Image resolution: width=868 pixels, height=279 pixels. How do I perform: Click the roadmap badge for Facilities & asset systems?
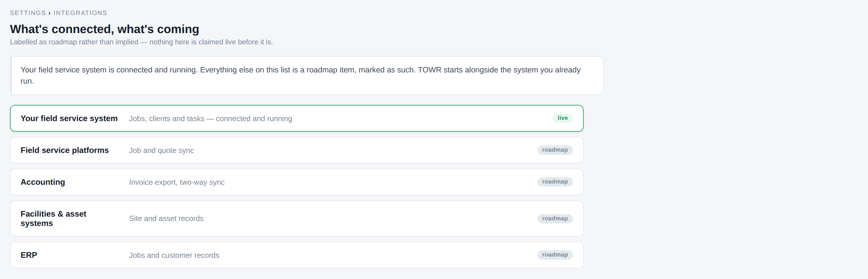(x=555, y=218)
